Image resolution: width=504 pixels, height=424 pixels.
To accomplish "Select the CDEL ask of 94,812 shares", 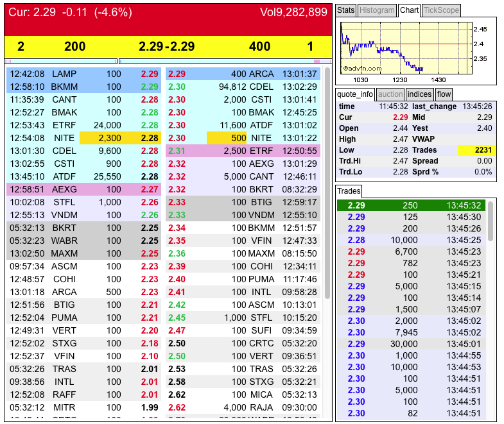I will [243, 87].
